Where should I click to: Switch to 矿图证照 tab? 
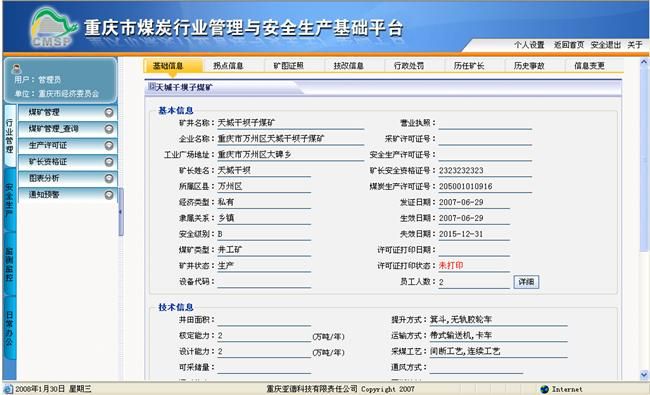[289, 66]
